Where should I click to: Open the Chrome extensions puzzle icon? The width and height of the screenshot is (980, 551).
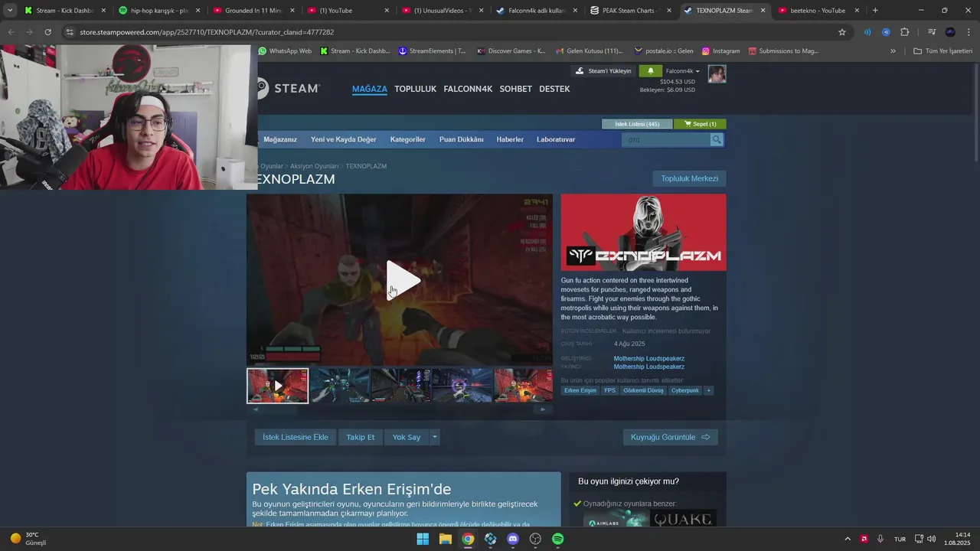click(x=904, y=32)
